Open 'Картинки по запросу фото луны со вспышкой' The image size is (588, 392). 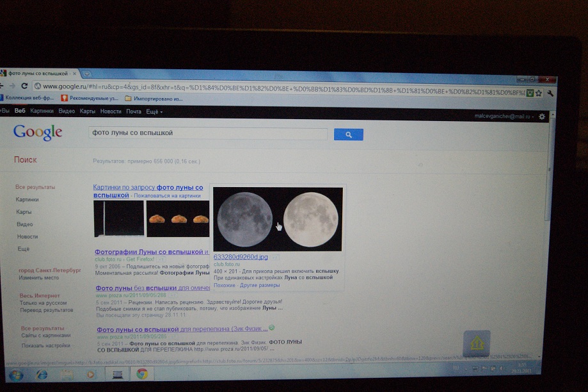pos(148,191)
